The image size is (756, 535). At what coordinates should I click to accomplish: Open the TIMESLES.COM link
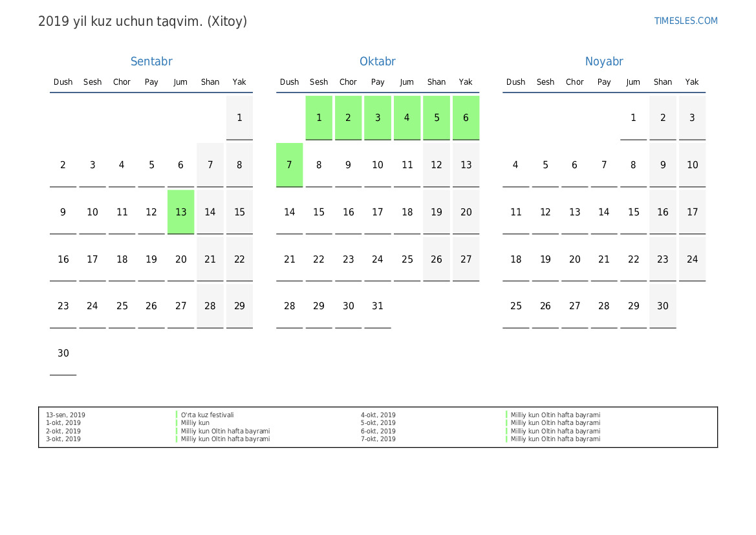(x=686, y=21)
